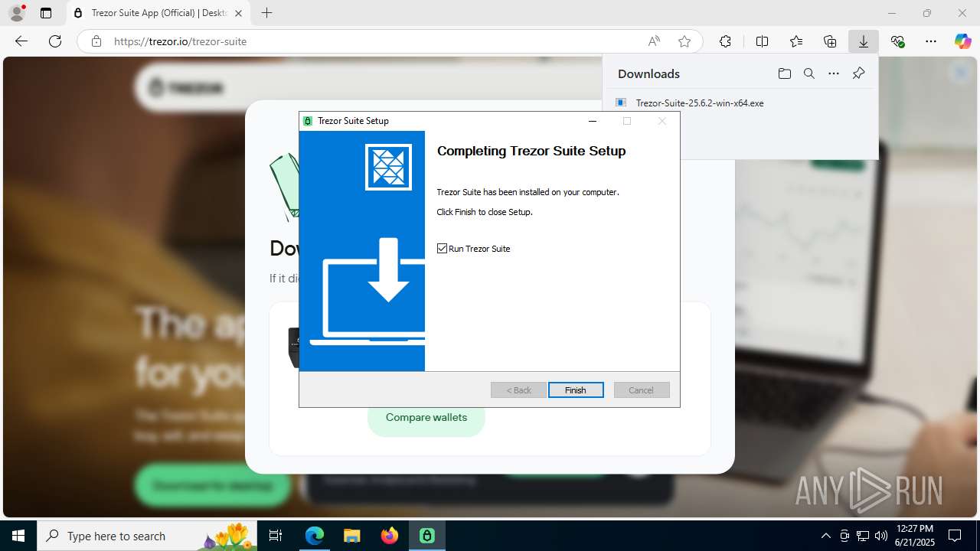Open Edge Collections icon
The height and width of the screenshot is (551, 980).
pos(830,41)
